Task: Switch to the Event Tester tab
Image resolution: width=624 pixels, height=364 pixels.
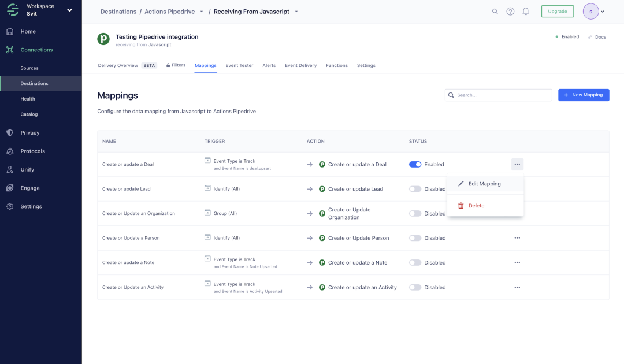Action: [239, 65]
